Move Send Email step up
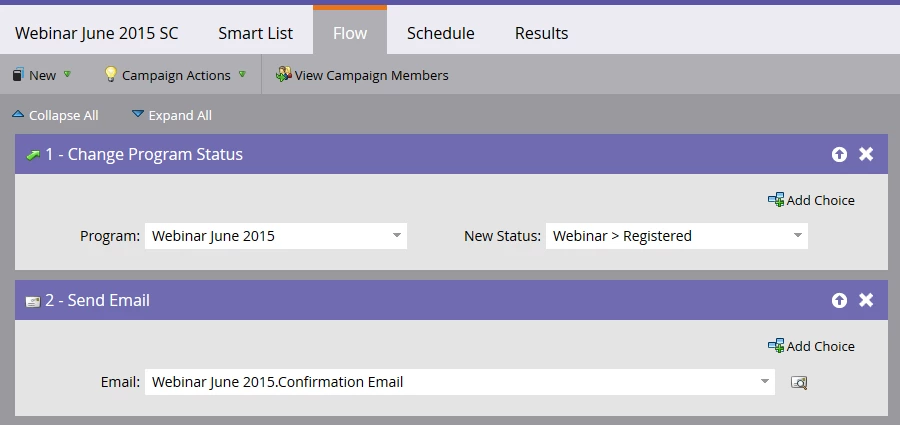This screenshot has width=900, height=425. 839,300
